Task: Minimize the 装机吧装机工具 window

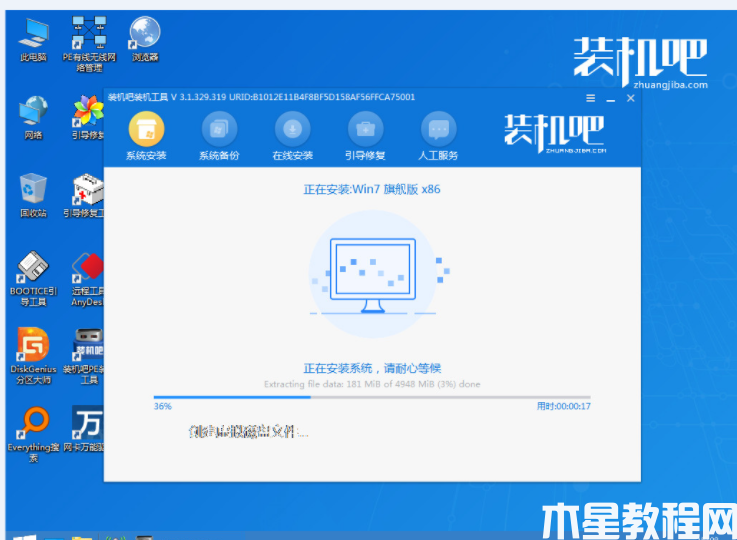Action: pos(611,100)
